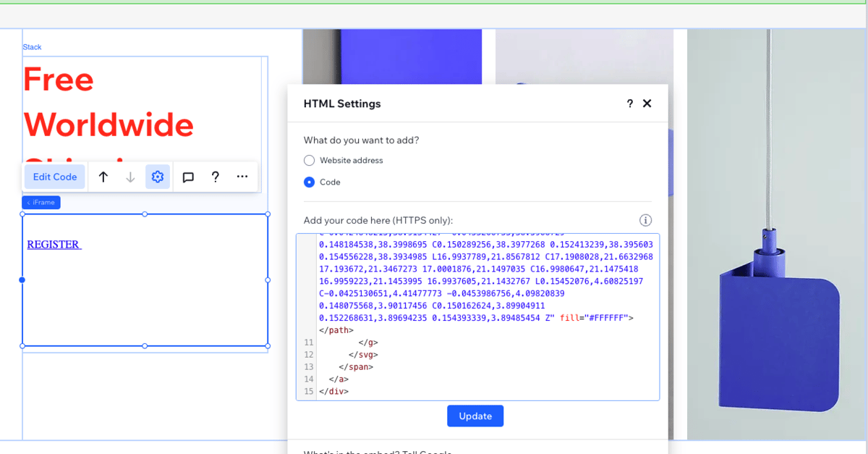Click line number 11 in code gutter
868x454 pixels.
pos(309,342)
